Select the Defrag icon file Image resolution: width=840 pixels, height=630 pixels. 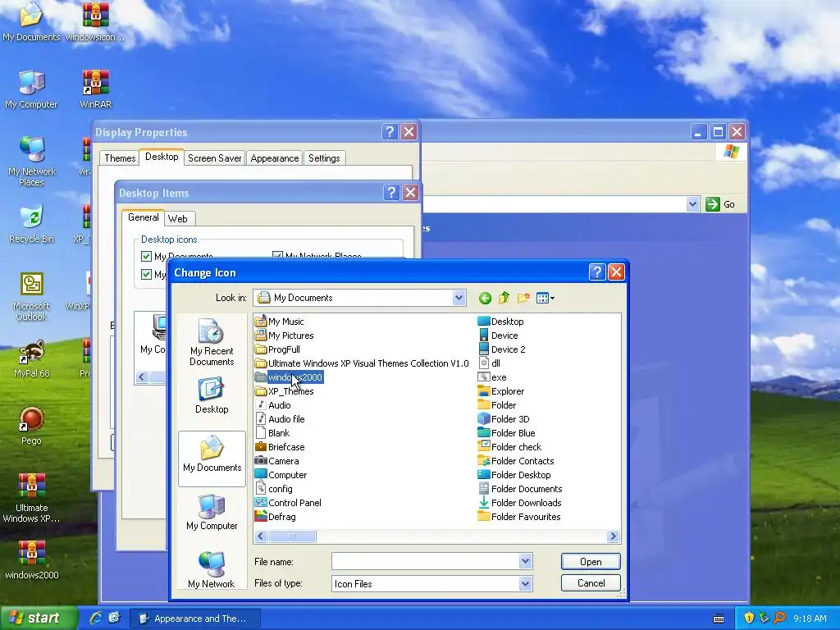coord(276,517)
